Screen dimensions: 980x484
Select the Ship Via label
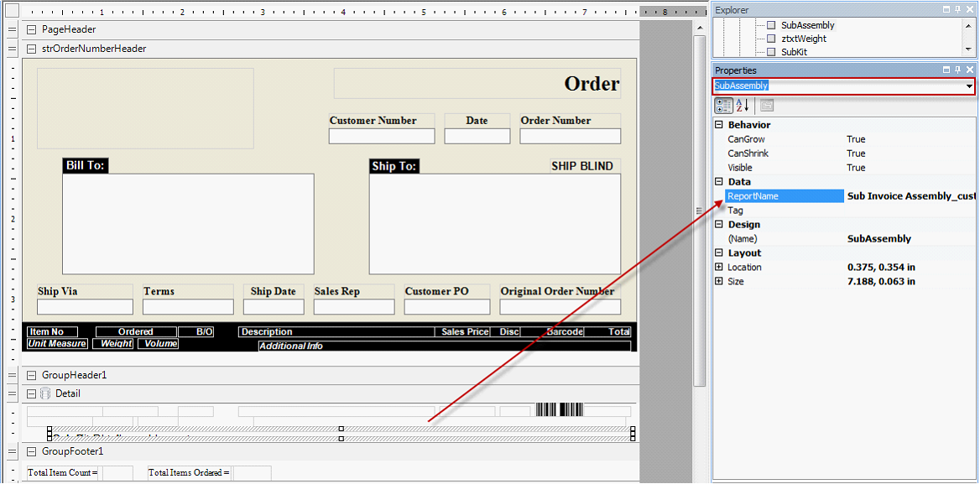[85, 292]
